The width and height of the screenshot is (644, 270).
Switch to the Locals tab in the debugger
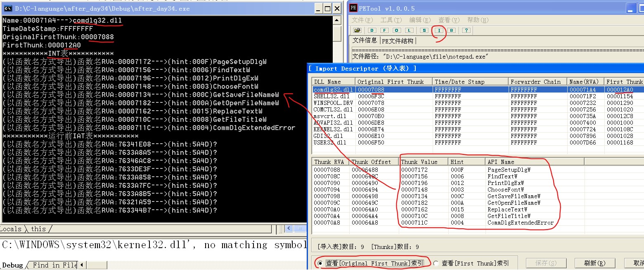(x=11, y=229)
